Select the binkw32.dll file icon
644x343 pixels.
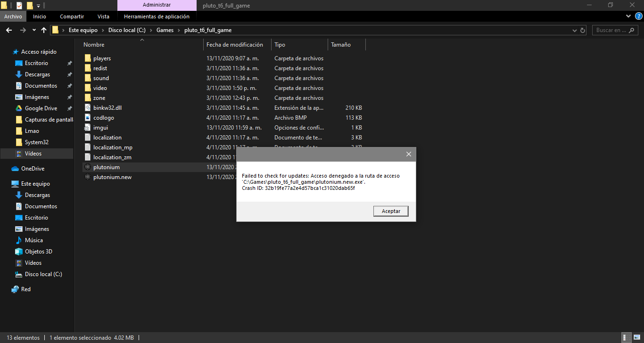coord(88,108)
